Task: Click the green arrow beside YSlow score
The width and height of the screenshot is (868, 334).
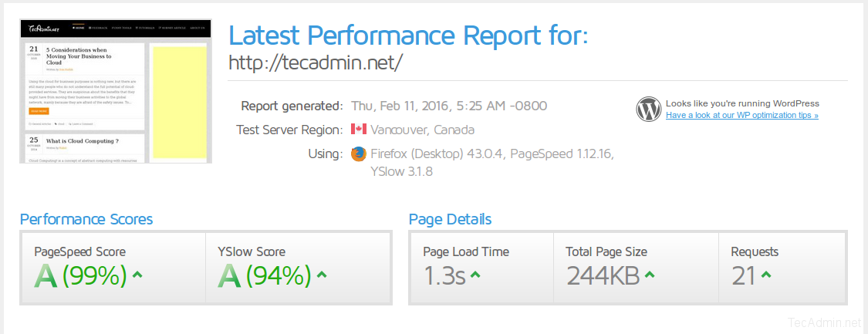Action: pos(322,274)
